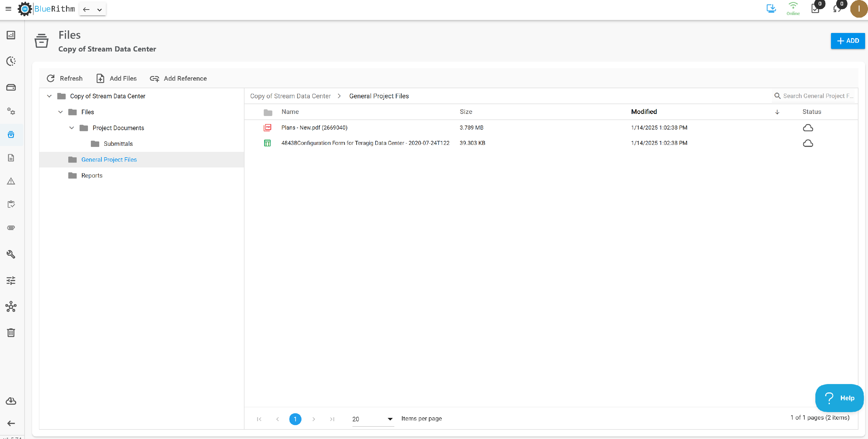Click the blue ADD button
Viewport: 868px width, 439px height.
coord(847,41)
